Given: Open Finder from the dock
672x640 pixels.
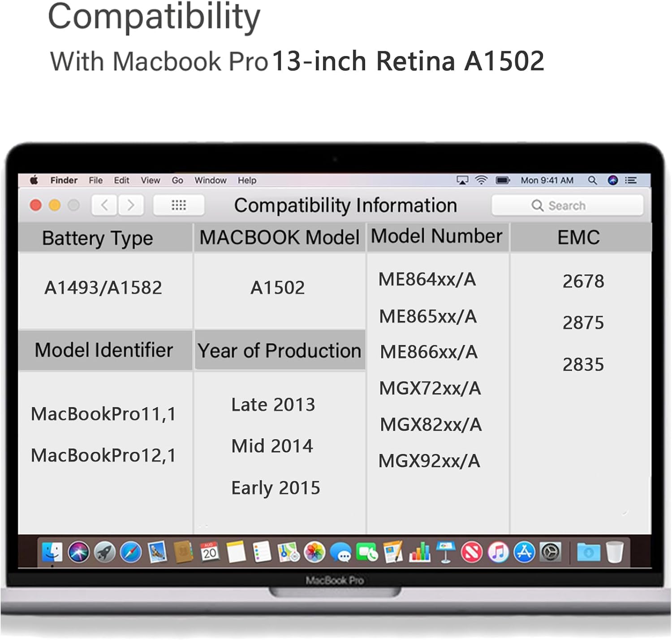Looking at the screenshot, I should [x=52, y=552].
